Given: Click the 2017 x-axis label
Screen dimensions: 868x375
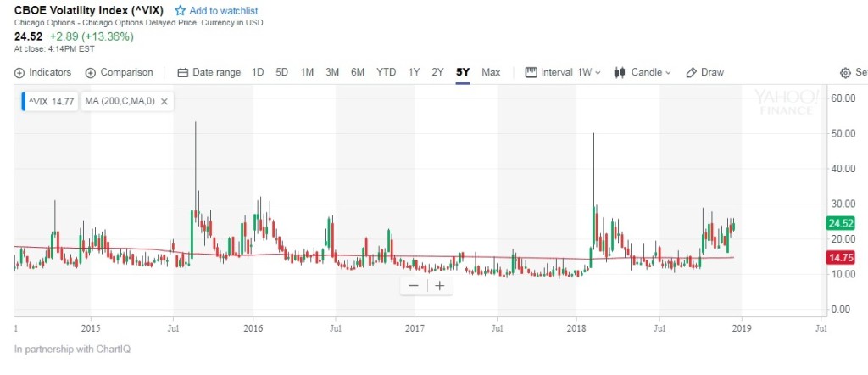Looking at the screenshot, I should click(415, 328).
